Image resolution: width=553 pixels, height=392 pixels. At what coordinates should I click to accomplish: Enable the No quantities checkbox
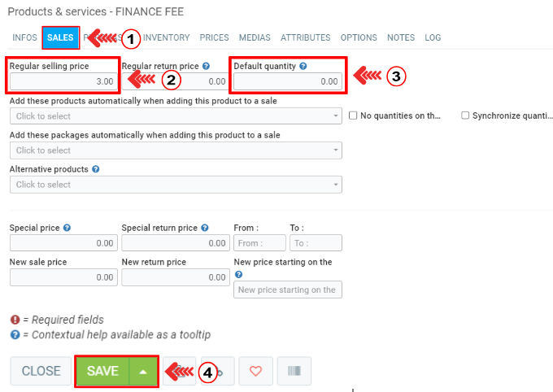[353, 116]
